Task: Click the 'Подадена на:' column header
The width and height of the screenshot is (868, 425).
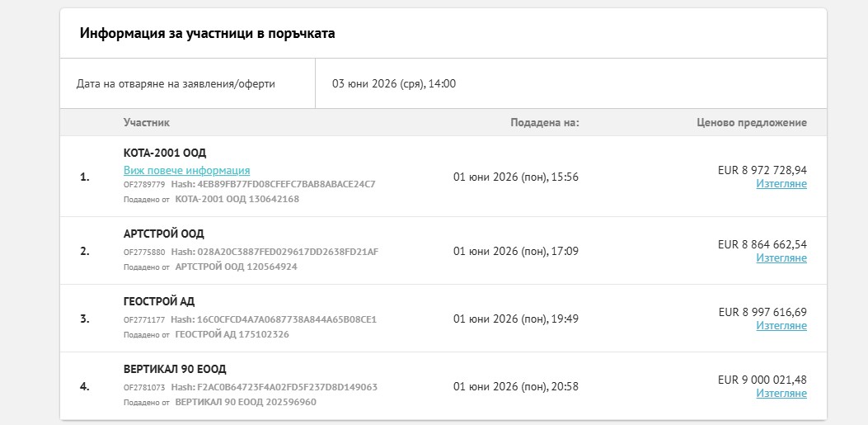Action: 544,122
